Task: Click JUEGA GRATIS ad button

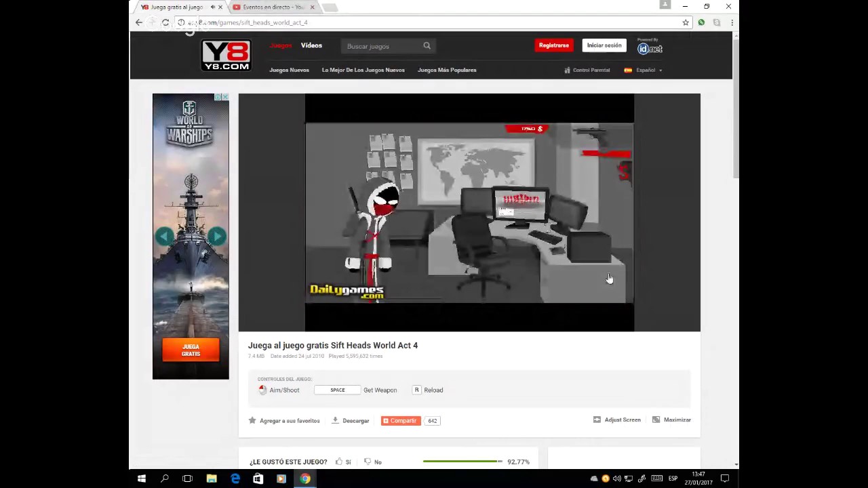Action: point(191,350)
